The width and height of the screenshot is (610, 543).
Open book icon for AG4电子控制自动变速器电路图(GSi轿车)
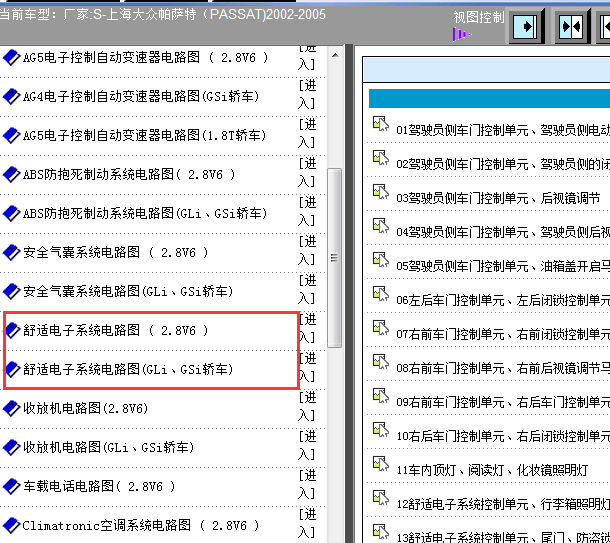[x=11, y=96]
